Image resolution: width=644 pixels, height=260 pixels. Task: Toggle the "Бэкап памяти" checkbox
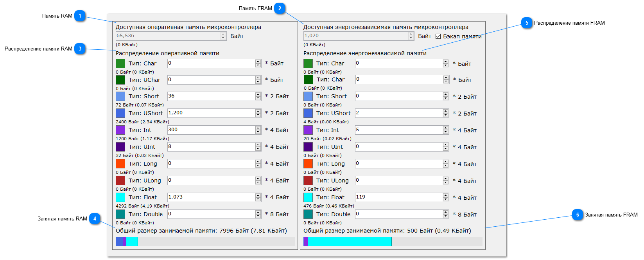[438, 36]
